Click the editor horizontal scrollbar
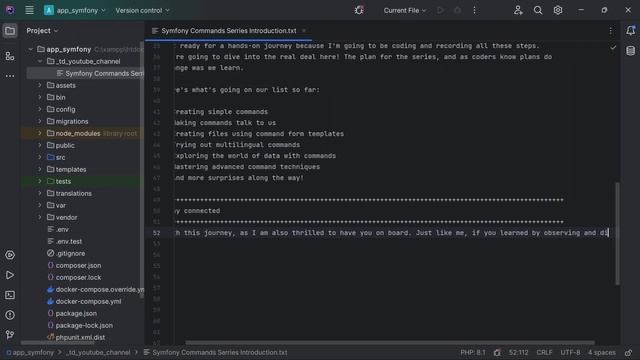 [390, 342]
